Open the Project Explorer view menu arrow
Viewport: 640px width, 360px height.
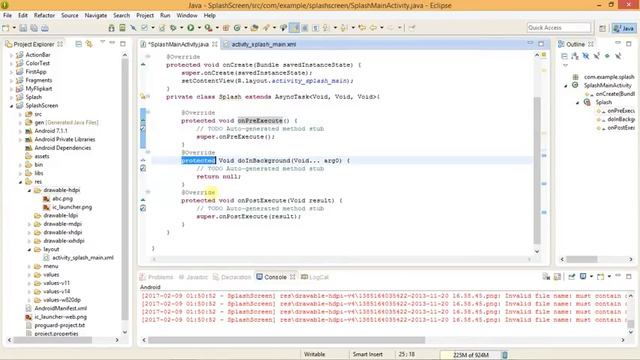pos(102,43)
